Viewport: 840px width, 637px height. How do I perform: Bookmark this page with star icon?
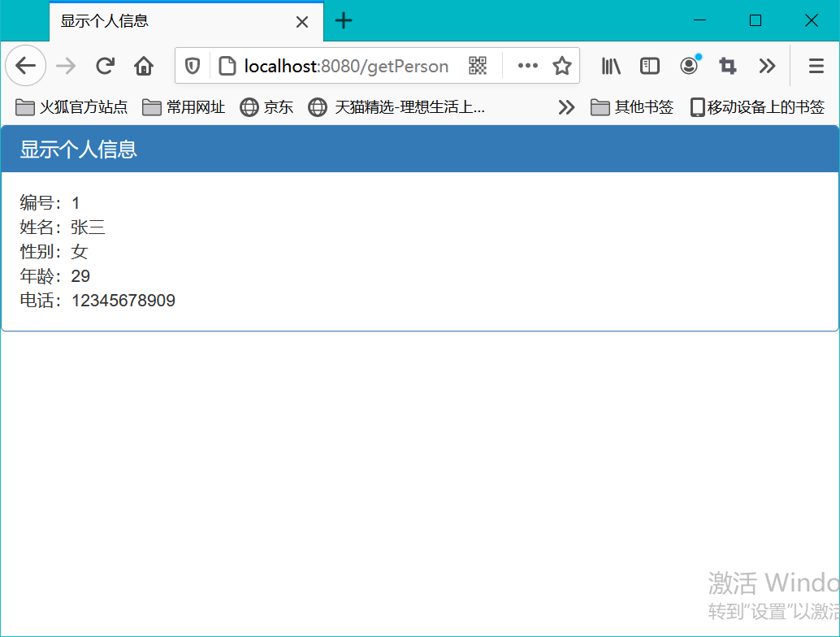(x=562, y=65)
